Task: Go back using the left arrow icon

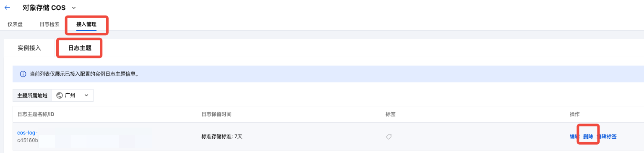Action: 7,8
